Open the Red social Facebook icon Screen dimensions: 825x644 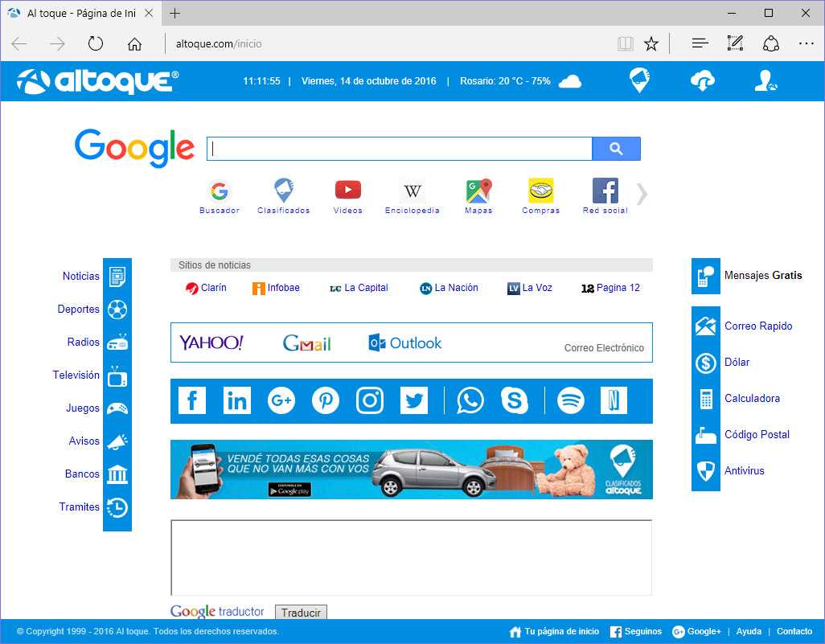[x=605, y=191]
